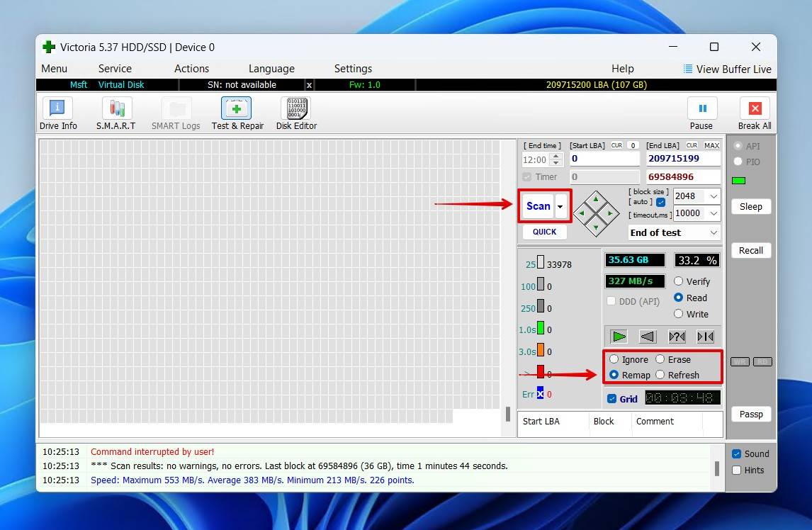Viewport: 812px width, 530px height.
Task: Click the 250 ms dark gray block indicator
Action: pyautogui.click(x=540, y=306)
